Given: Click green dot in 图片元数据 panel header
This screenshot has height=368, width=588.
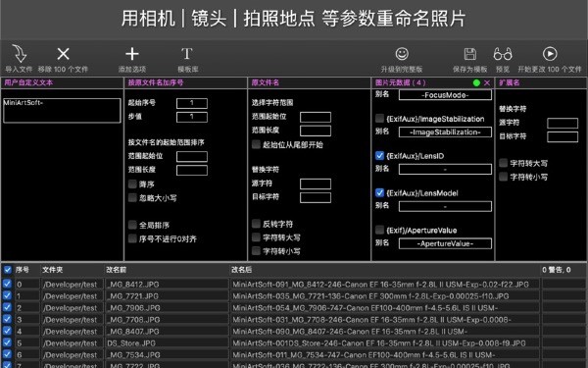Looking at the screenshot, I should [x=476, y=82].
